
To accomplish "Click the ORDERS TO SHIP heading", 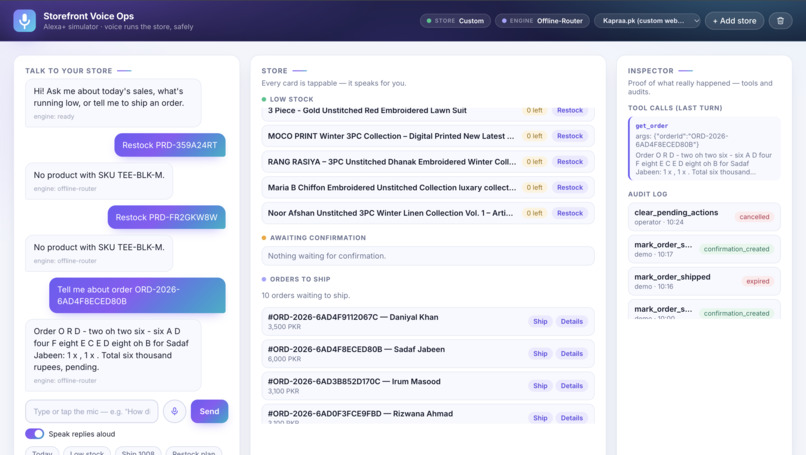I will click(300, 279).
